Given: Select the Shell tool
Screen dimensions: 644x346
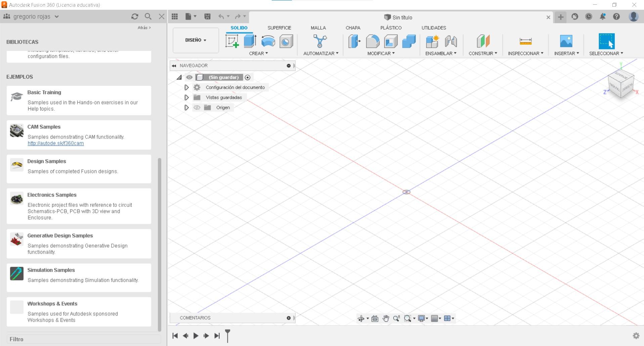Looking at the screenshot, I should tap(391, 41).
